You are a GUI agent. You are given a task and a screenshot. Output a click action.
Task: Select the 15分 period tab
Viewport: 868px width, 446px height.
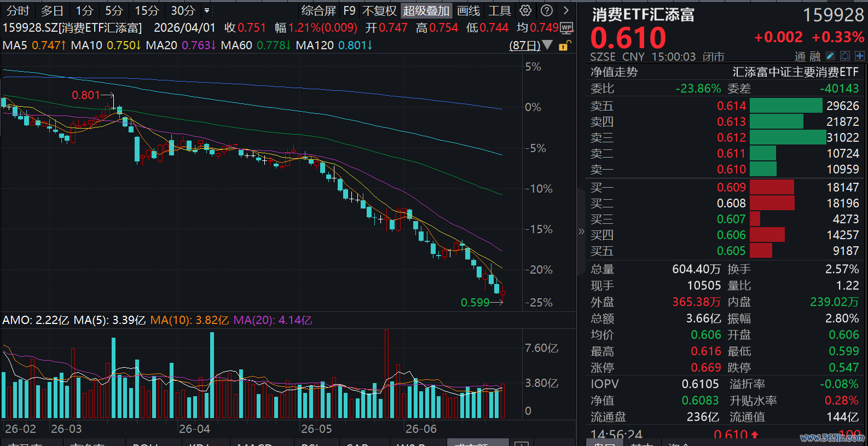tap(147, 10)
